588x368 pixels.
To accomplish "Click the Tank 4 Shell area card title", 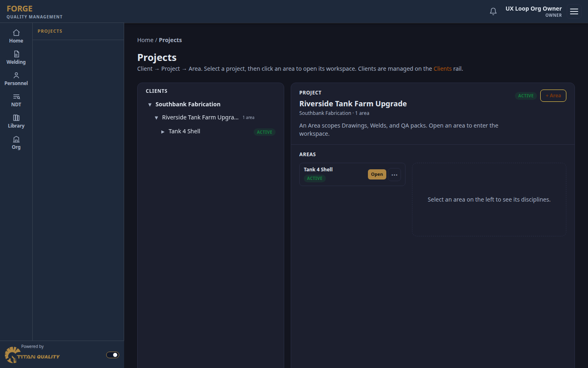I will (x=318, y=169).
